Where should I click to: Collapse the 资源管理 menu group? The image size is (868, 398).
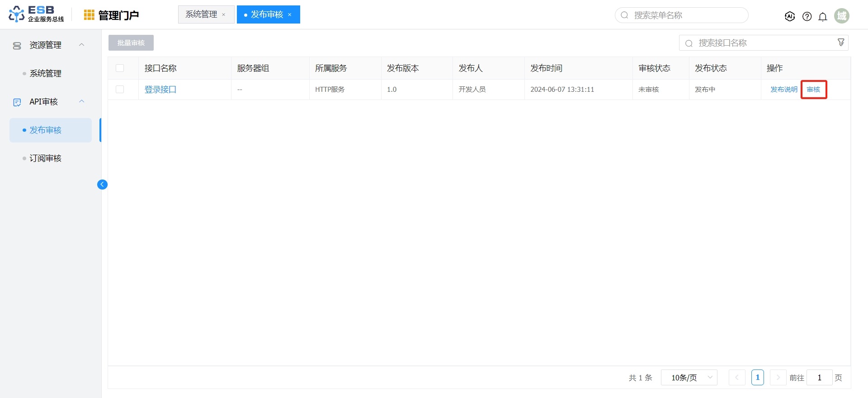82,45
